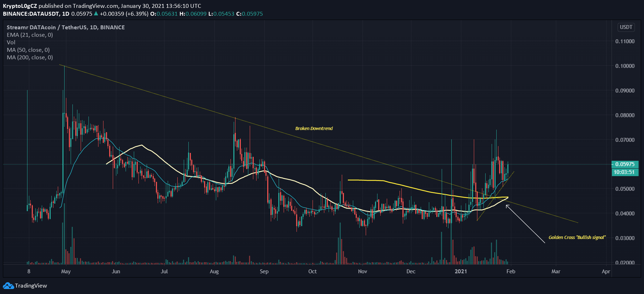
Task: Click the Vol indicator label
Action: coord(11,43)
